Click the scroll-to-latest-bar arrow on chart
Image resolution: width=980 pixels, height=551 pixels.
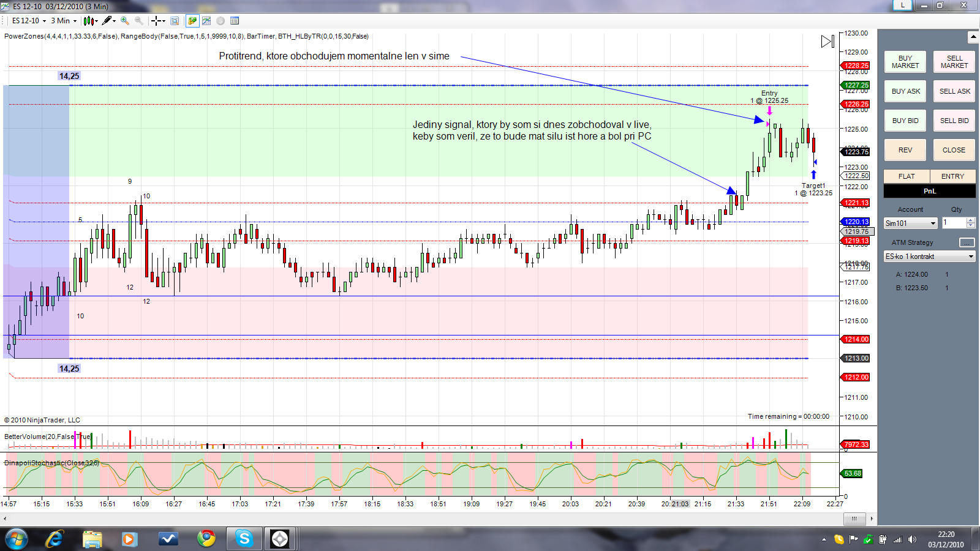(x=827, y=42)
